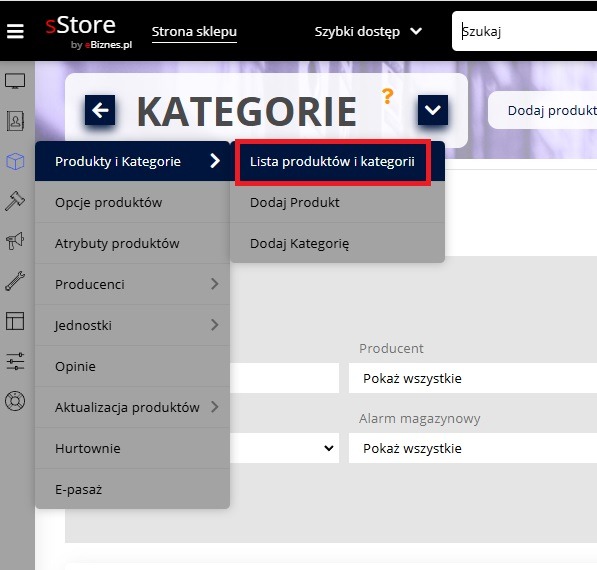
Task: Open the wrench tools sidebar icon
Action: coord(15,281)
